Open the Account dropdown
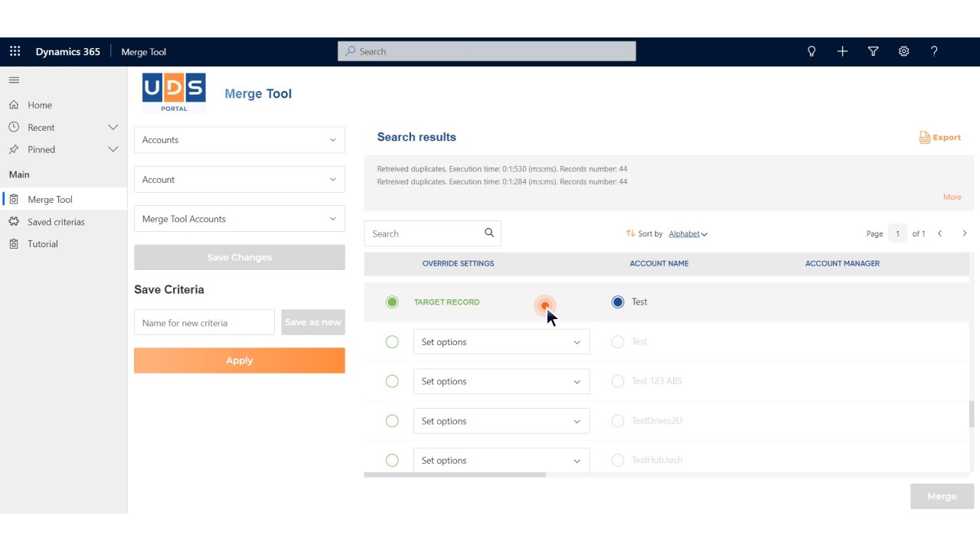This screenshot has height=551, width=980. click(x=240, y=180)
